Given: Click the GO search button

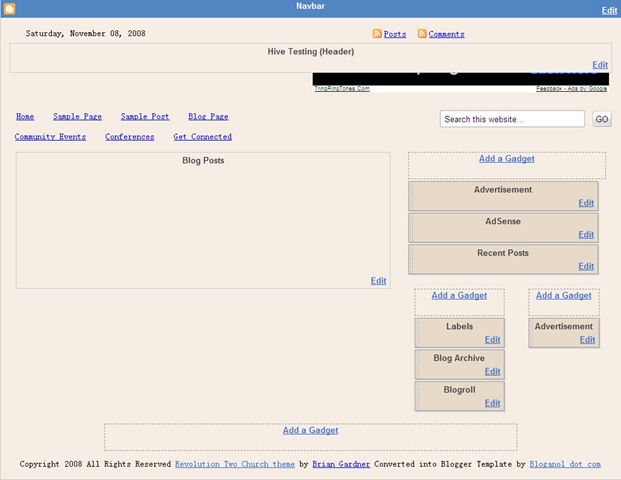Looking at the screenshot, I should pyautogui.click(x=602, y=119).
